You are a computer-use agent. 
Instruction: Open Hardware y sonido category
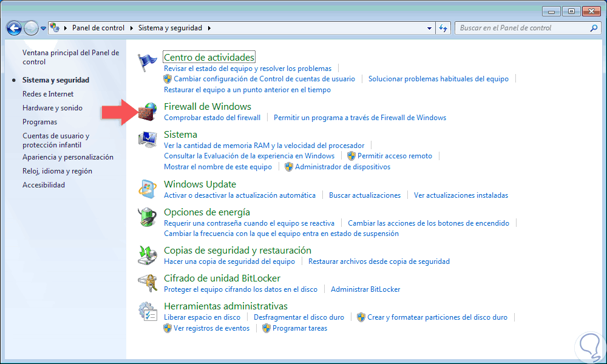pyautogui.click(x=52, y=108)
